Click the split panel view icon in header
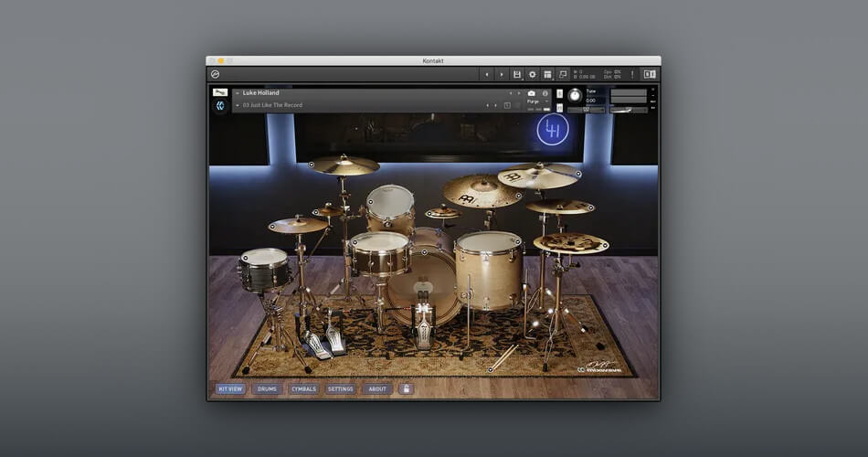The width and height of the screenshot is (868, 457). pos(650,74)
